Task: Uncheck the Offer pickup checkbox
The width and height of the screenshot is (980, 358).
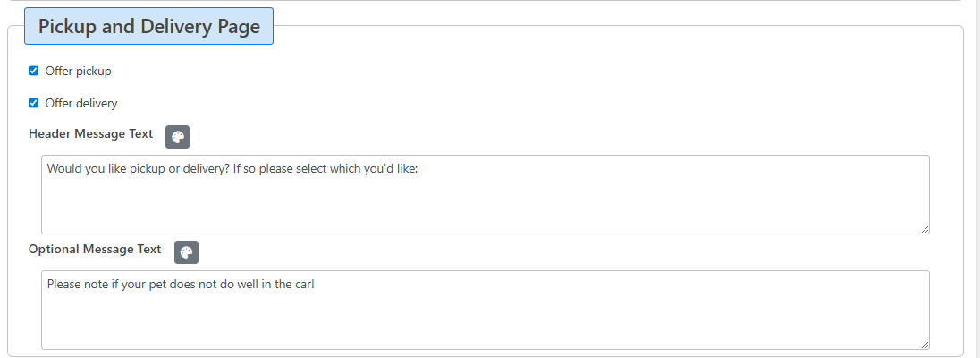Action: click(34, 71)
